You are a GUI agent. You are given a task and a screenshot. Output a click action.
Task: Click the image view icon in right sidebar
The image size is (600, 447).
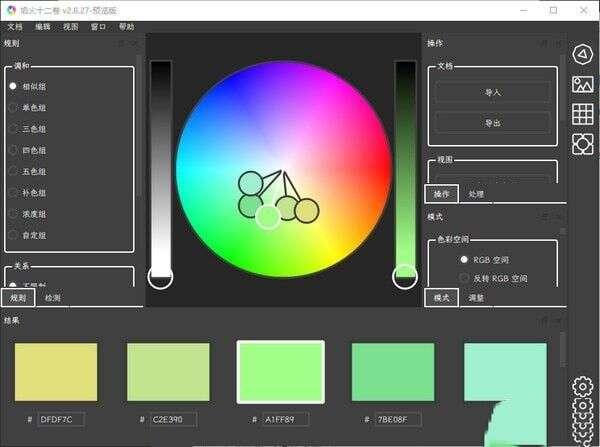[582, 84]
